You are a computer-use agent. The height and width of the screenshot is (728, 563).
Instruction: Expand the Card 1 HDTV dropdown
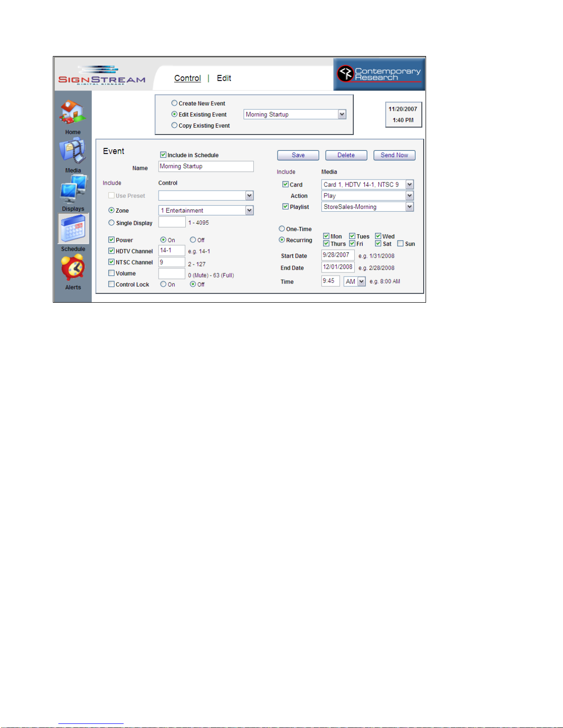point(409,185)
